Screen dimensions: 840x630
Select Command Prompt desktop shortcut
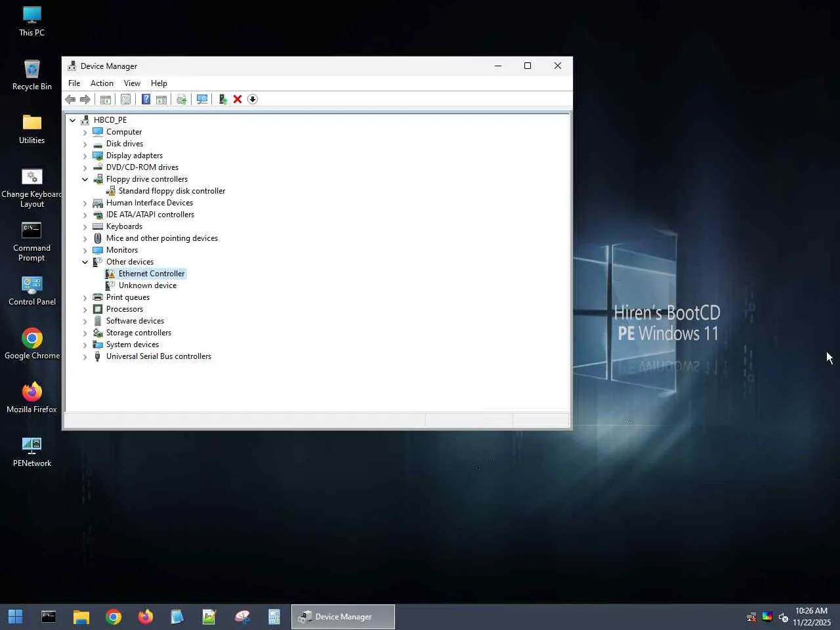pos(31,241)
